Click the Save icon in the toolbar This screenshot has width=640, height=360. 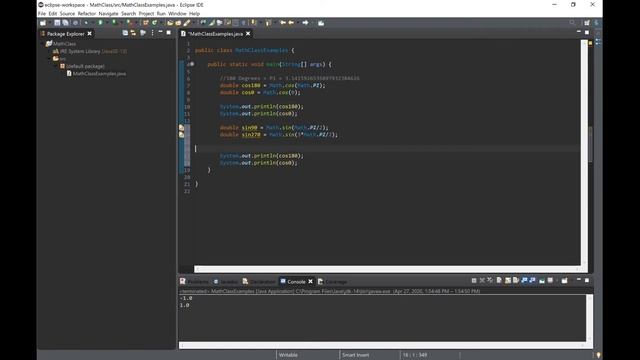click(57, 23)
